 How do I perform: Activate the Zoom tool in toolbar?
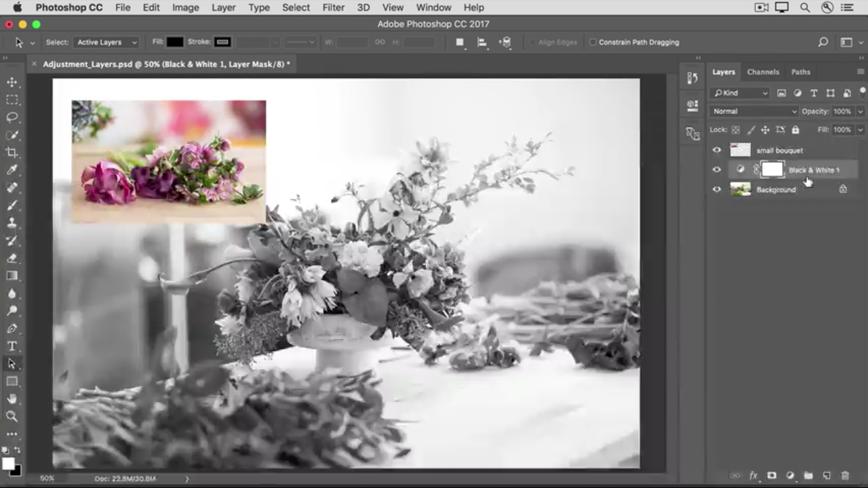(x=12, y=416)
